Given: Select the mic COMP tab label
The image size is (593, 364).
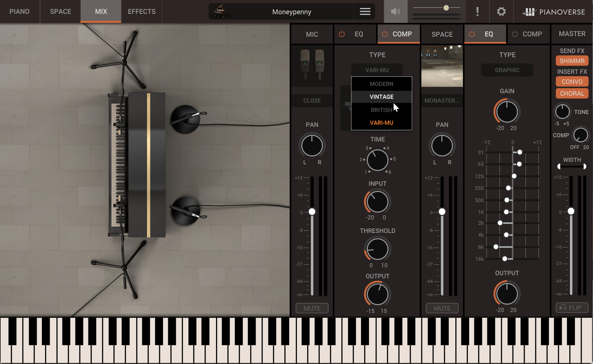Looking at the screenshot, I should coord(402,34).
